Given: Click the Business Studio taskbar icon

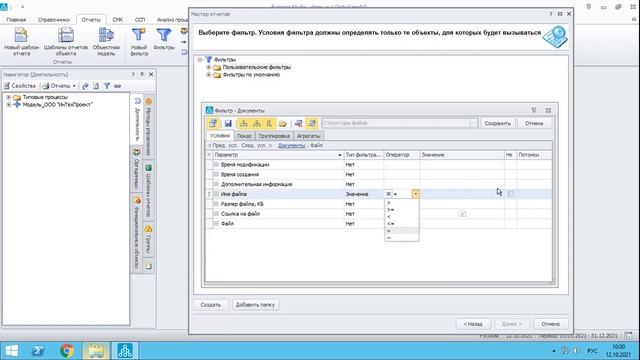Looking at the screenshot, I should 124,350.
